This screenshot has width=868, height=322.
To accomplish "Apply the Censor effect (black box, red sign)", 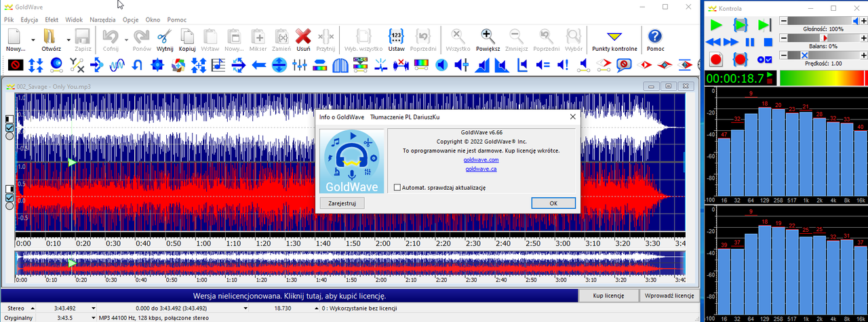I will tap(16, 65).
